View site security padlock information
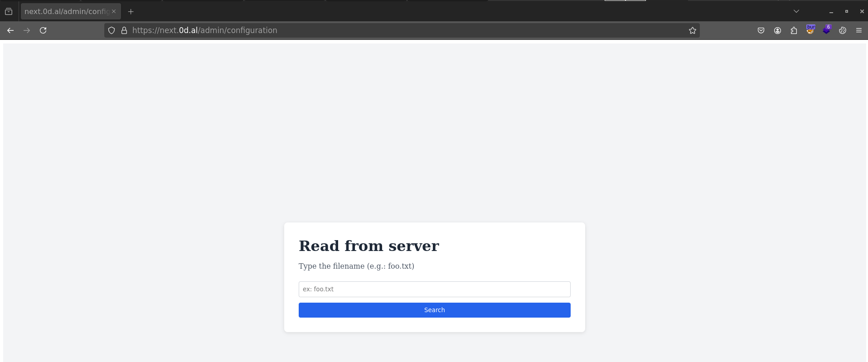Viewport: 868px width, 362px height. (124, 30)
